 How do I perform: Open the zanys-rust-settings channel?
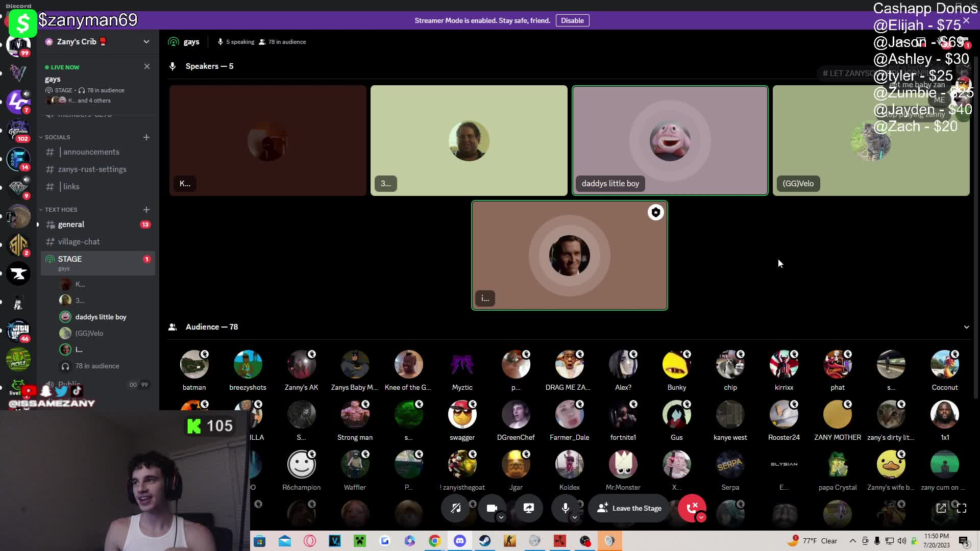[x=97, y=169]
